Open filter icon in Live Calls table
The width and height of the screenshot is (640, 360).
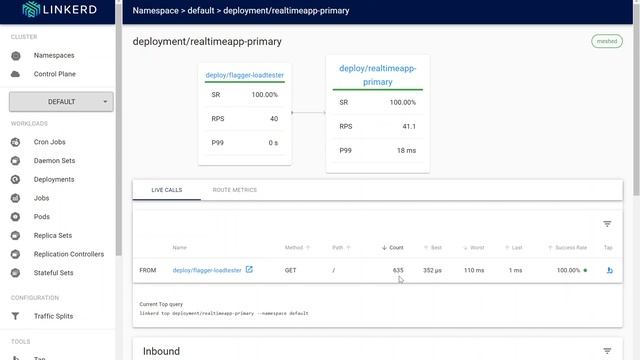pos(607,224)
